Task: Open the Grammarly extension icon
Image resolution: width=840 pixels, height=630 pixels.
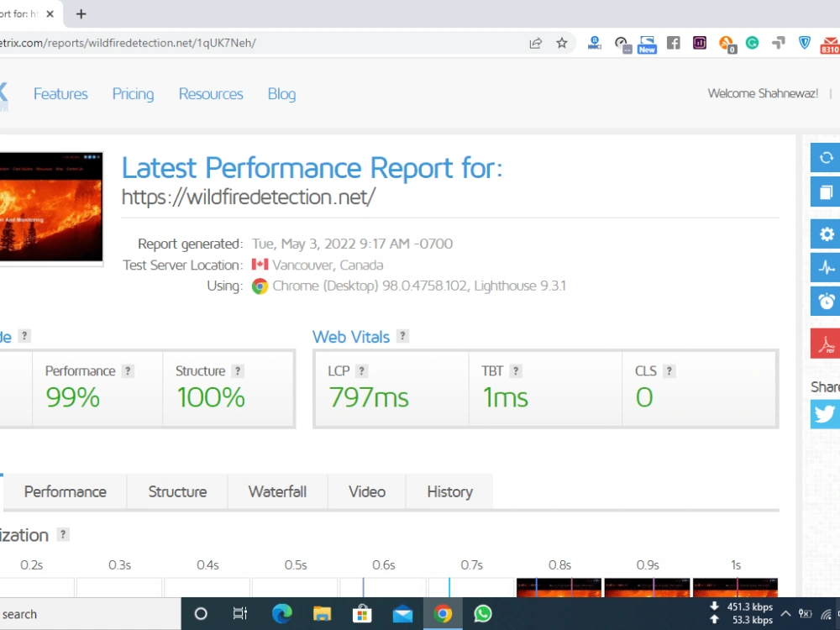Action: tap(752, 43)
